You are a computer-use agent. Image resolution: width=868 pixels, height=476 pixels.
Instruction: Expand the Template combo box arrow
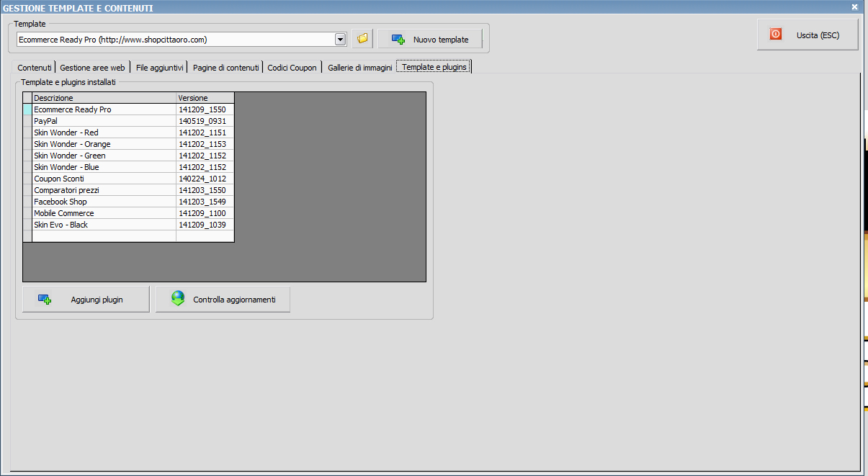click(341, 40)
